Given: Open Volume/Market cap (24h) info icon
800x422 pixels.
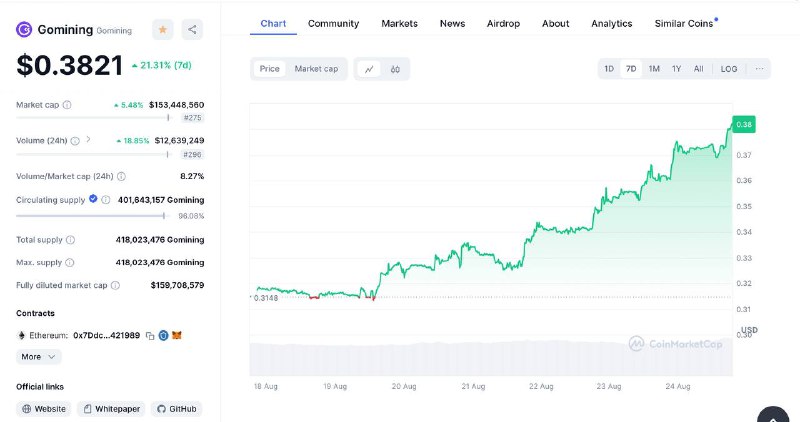Looking at the screenshot, I should [x=121, y=177].
